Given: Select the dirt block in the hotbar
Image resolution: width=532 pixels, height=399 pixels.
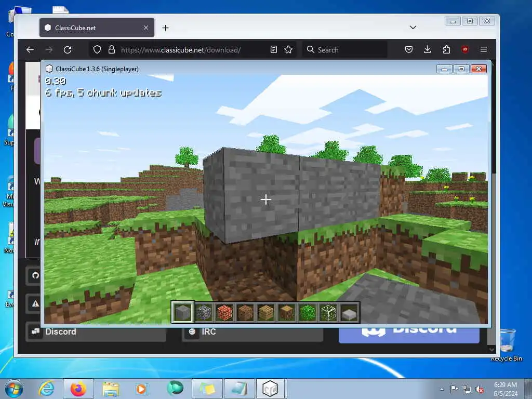Looking at the screenshot, I should point(245,312).
